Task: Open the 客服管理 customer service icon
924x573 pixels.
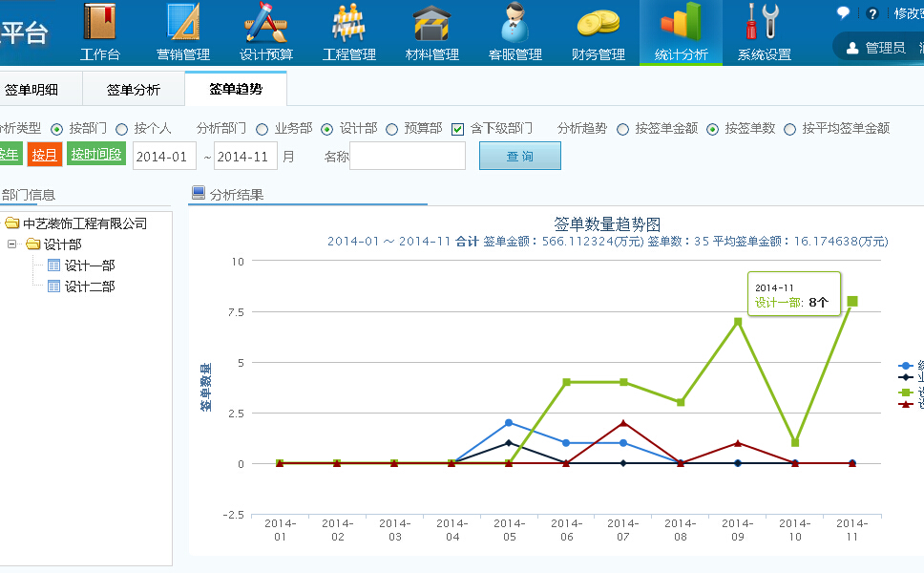Action: (x=515, y=24)
